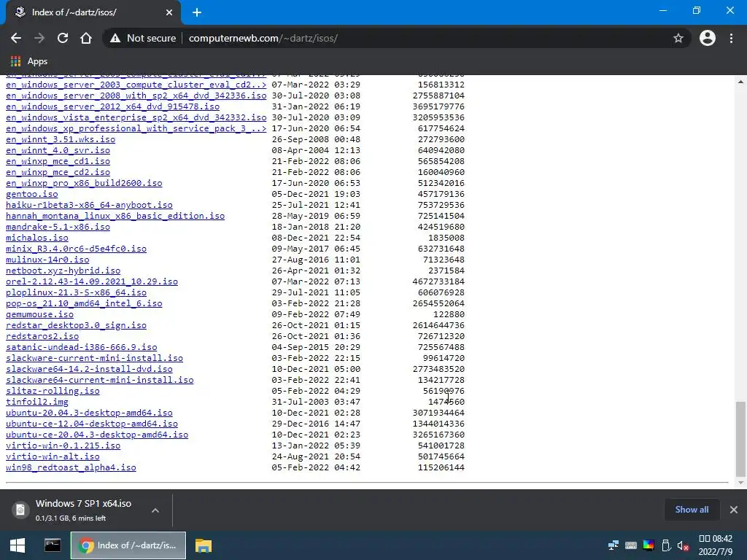Open qemumouse.iso link
The height and width of the screenshot is (560, 747).
point(39,315)
